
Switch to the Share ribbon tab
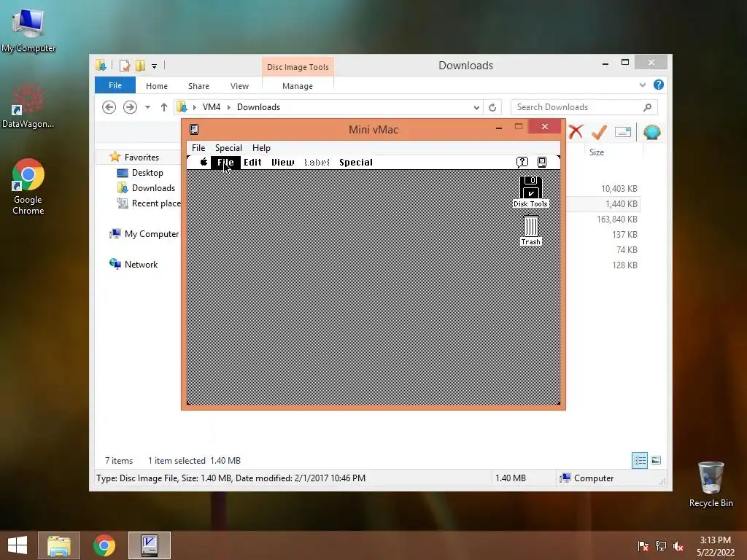tap(198, 86)
